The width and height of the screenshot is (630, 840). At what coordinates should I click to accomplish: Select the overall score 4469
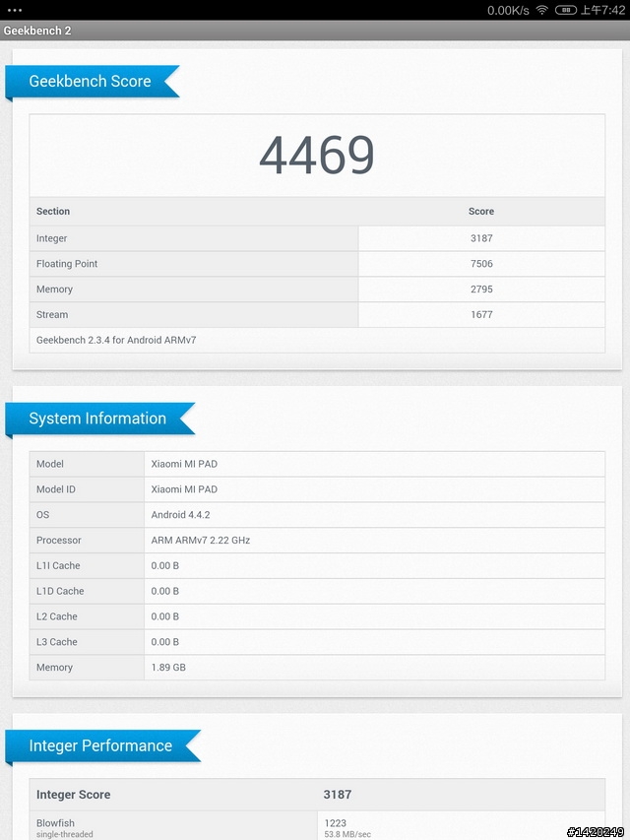(x=317, y=155)
